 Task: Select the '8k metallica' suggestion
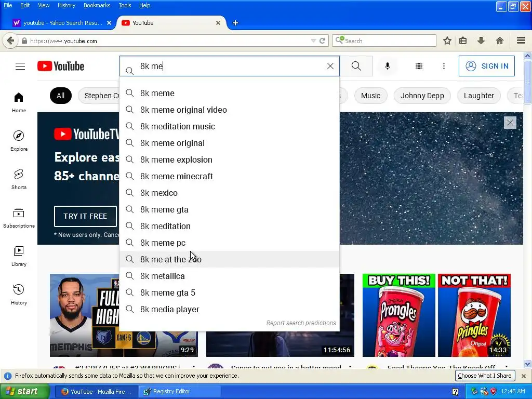pyautogui.click(x=229, y=276)
